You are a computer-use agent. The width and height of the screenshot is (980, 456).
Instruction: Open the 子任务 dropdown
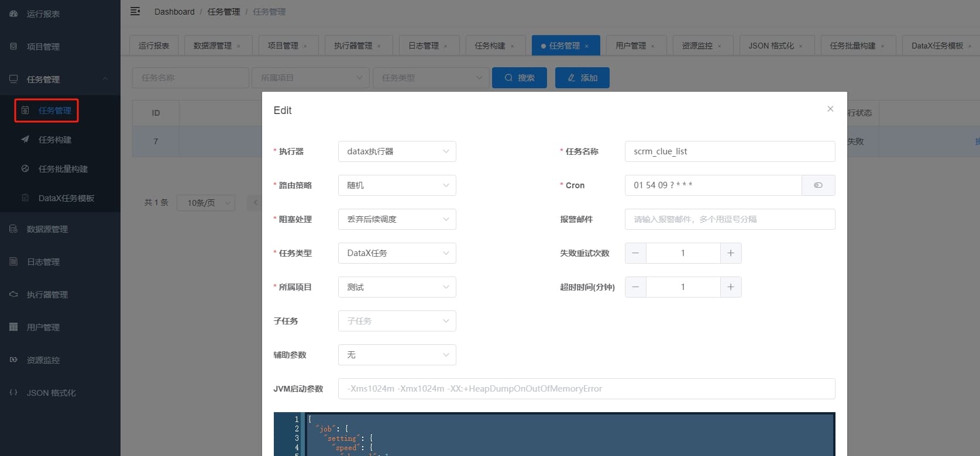coord(397,321)
